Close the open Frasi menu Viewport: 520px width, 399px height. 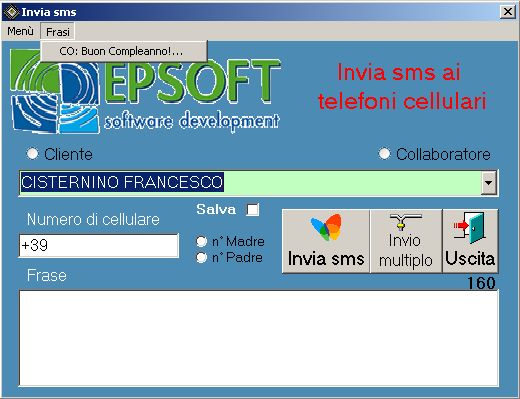point(58,32)
